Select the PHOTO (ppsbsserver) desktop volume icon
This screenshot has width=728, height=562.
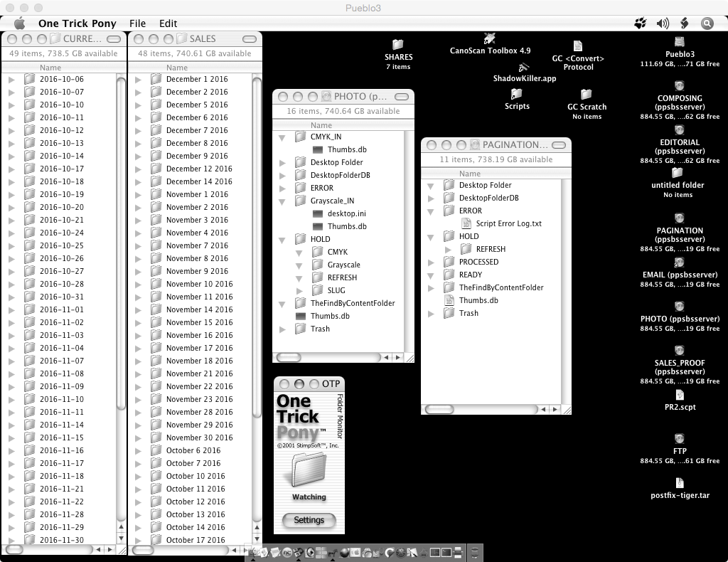pos(679,307)
